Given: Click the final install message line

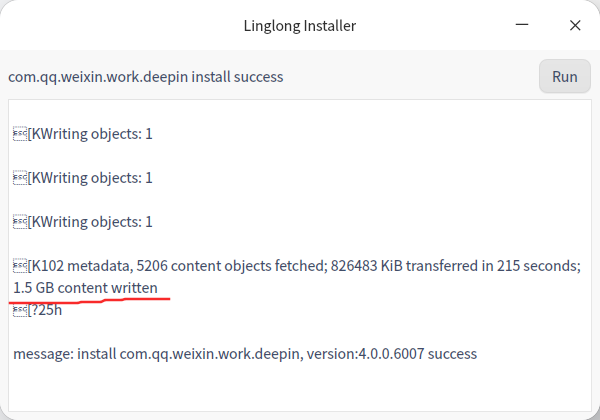Looking at the screenshot, I should pos(245,354).
